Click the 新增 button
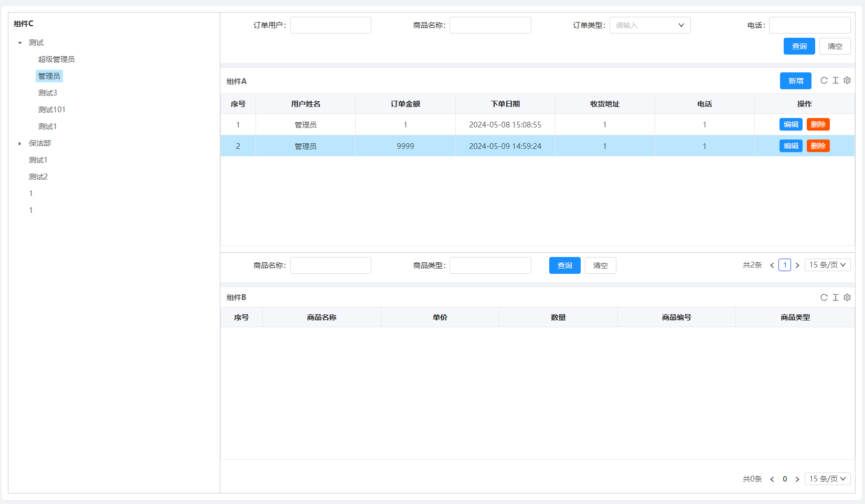865x504 pixels. 795,81
